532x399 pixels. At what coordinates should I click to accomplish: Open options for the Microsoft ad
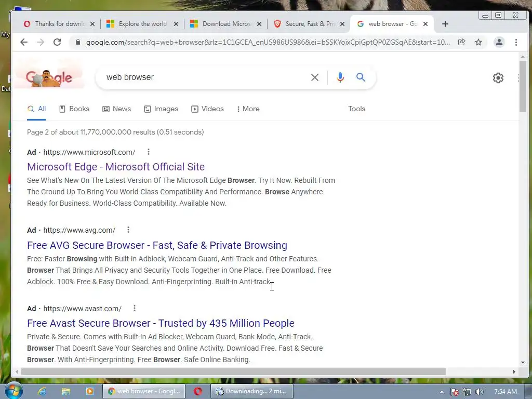[148, 152]
